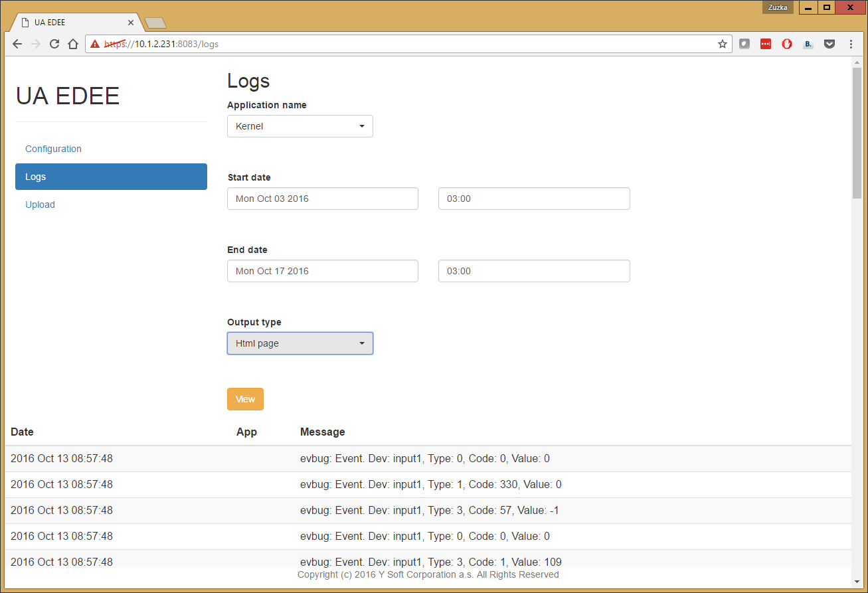868x593 pixels.
Task: Click the browser back arrow
Action: point(17,44)
